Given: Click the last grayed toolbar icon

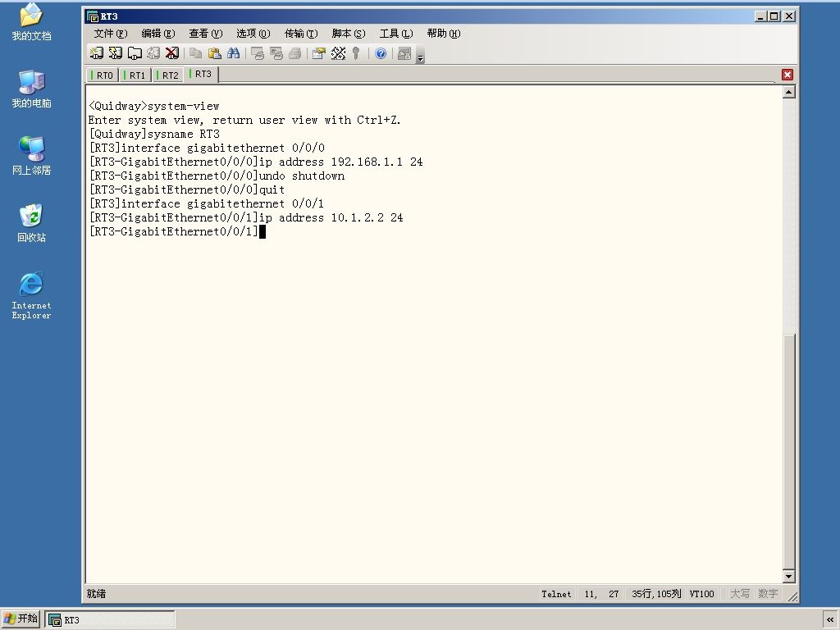Looking at the screenshot, I should [404, 53].
